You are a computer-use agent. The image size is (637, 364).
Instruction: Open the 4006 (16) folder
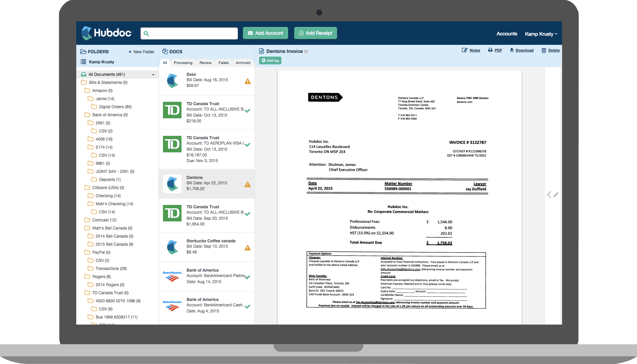(101, 139)
